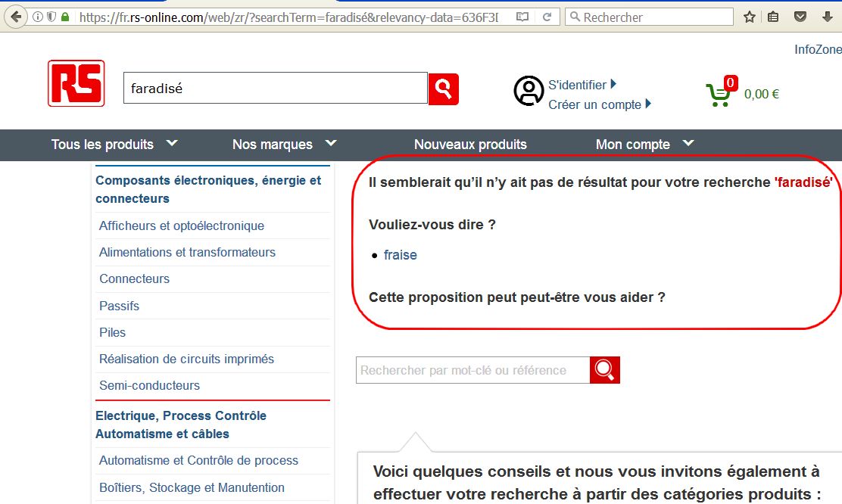Open Alimentations et transformateurs category

click(x=187, y=252)
